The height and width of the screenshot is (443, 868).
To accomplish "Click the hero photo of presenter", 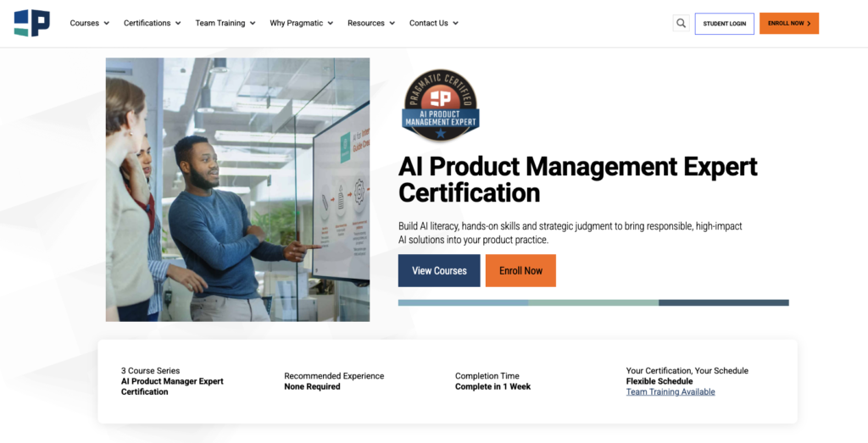I will pos(237,190).
